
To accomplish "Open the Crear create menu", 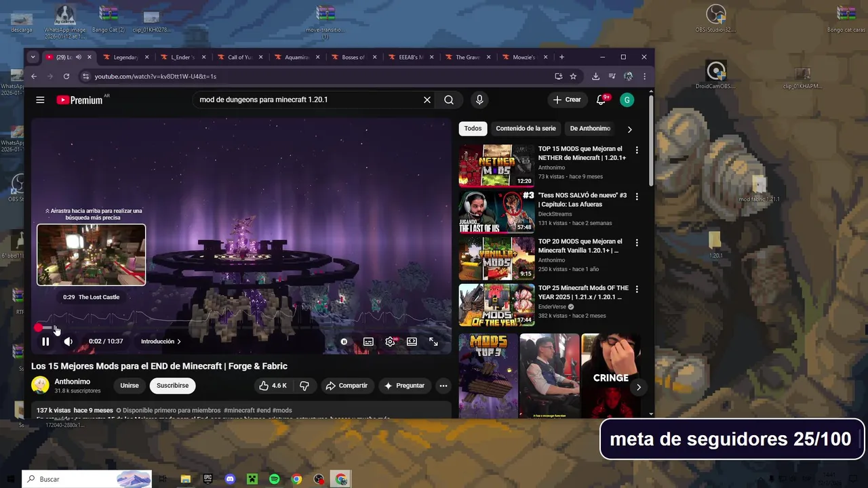I will [x=567, y=100].
